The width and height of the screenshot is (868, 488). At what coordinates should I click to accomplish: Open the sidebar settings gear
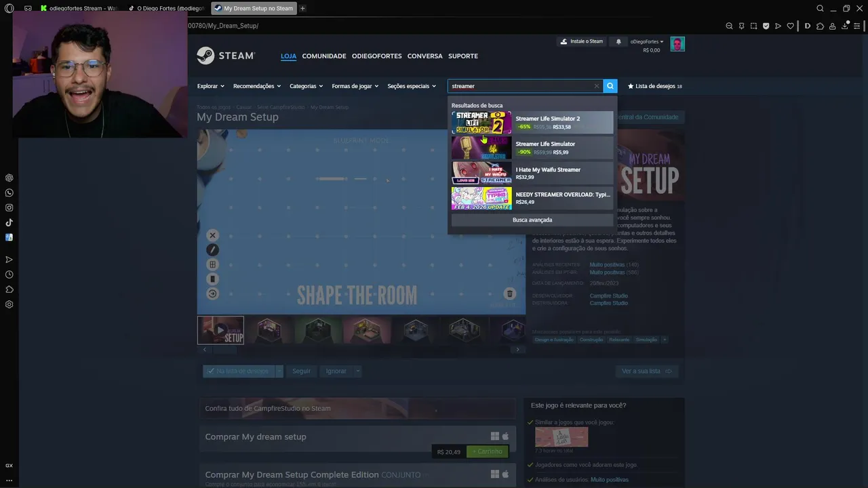click(x=9, y=304)
